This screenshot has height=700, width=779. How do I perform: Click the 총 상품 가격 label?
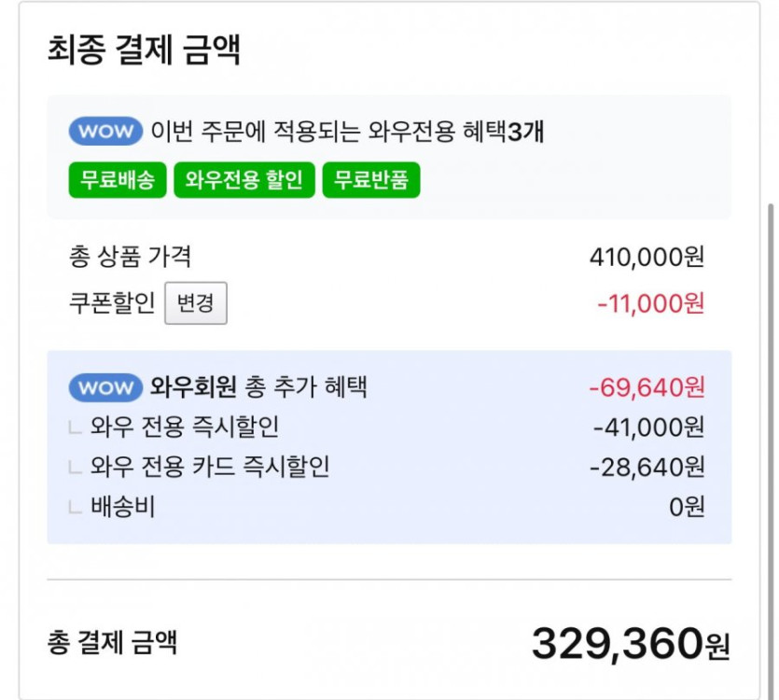pyautogui.click(x=130, y=256)
